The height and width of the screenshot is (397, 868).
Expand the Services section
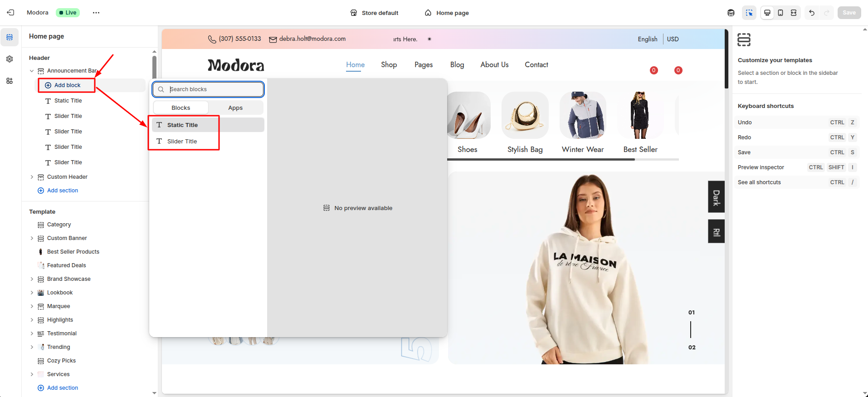pyautogui.click(x=32, y=374)
